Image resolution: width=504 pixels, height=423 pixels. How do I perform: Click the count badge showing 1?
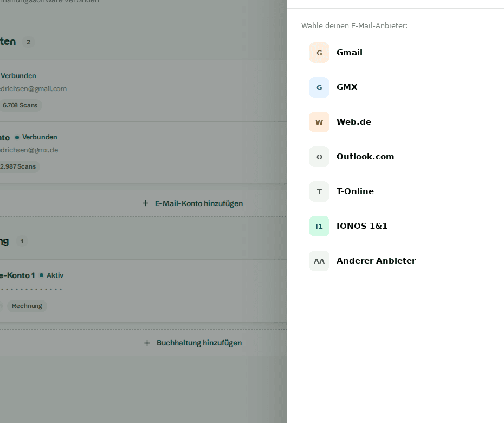click(22, 241)
